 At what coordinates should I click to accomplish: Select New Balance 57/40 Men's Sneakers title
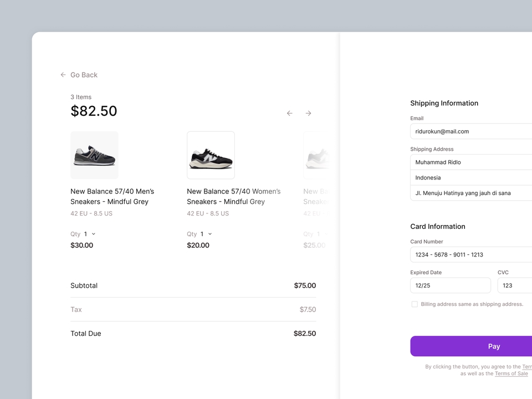pos(112,196)
